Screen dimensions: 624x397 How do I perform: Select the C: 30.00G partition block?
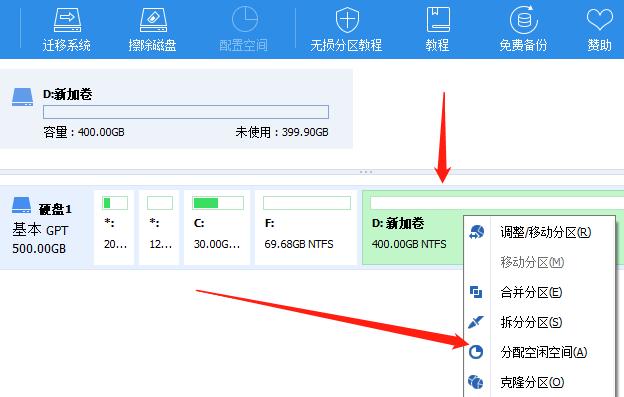(x=217, y=228)
